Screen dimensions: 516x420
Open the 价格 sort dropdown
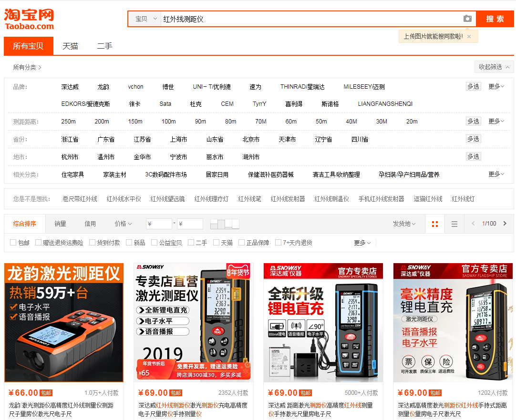pos(124,224)
